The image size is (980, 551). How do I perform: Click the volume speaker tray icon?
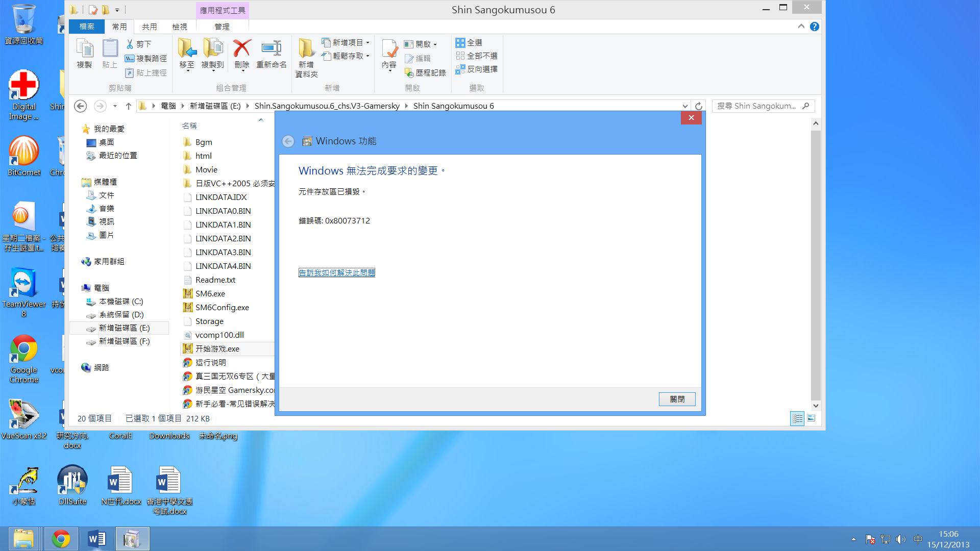coord(901,539)
